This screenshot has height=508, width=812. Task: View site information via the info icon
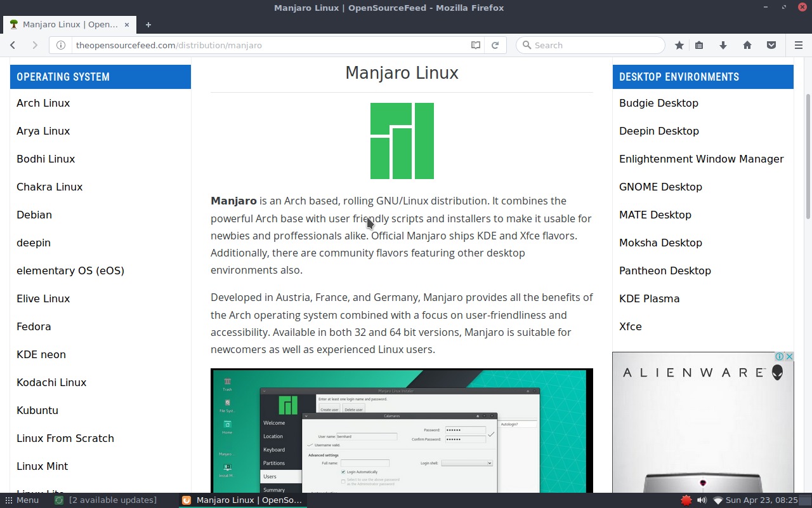[x=60, y=45]
